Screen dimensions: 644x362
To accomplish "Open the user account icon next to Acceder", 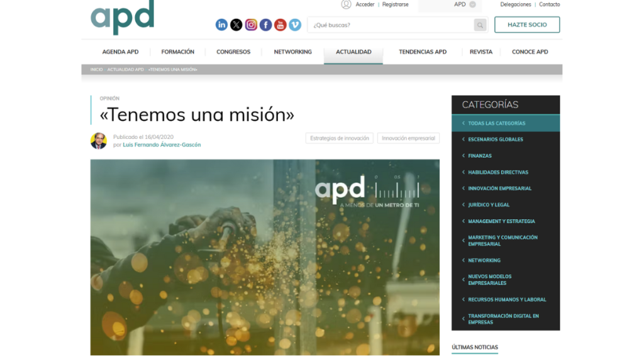I will click(345, 4).
